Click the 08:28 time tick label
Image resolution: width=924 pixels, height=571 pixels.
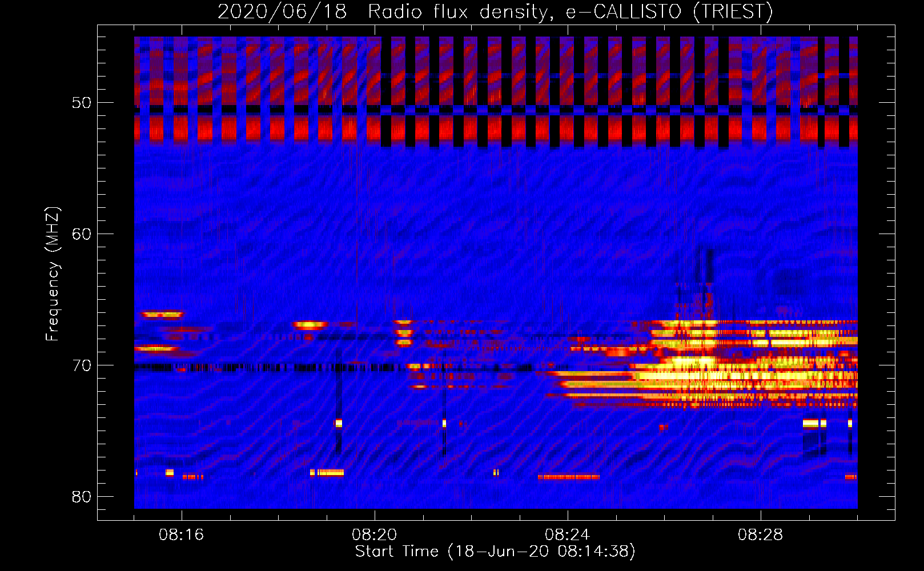point(760,535)
